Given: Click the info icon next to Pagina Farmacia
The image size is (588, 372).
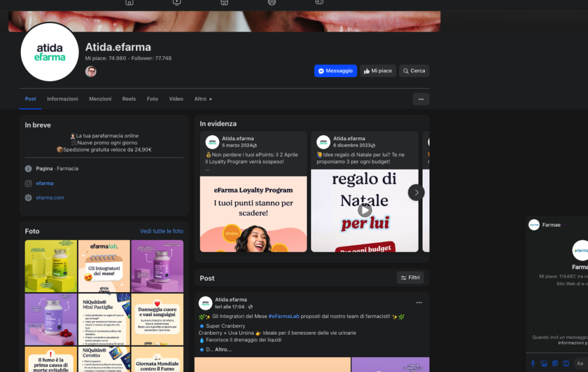Looking at the screenshot, I should click(28, 168).
